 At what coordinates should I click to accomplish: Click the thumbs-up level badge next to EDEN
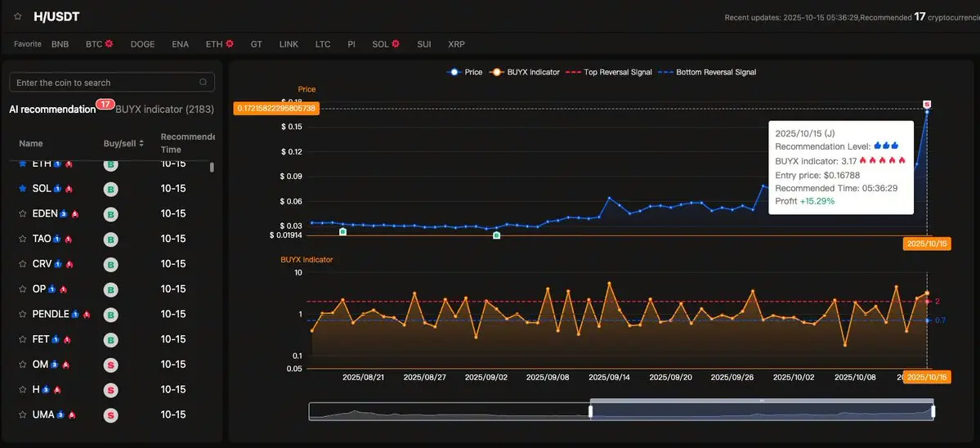point(63,213)
